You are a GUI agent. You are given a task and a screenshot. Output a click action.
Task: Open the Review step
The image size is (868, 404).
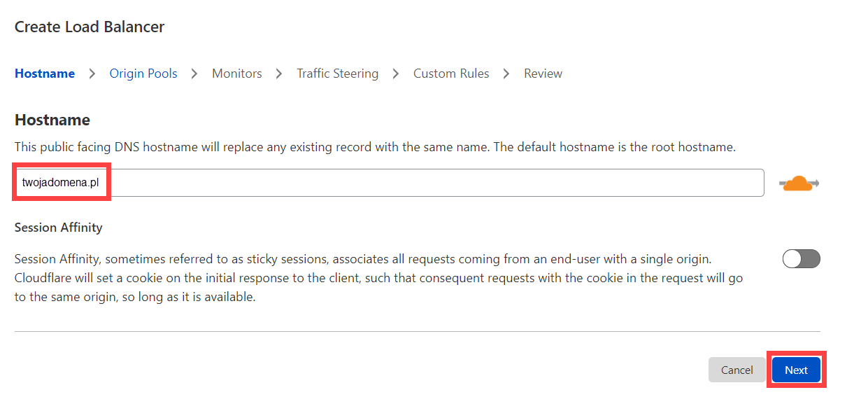tap(543, 74)
